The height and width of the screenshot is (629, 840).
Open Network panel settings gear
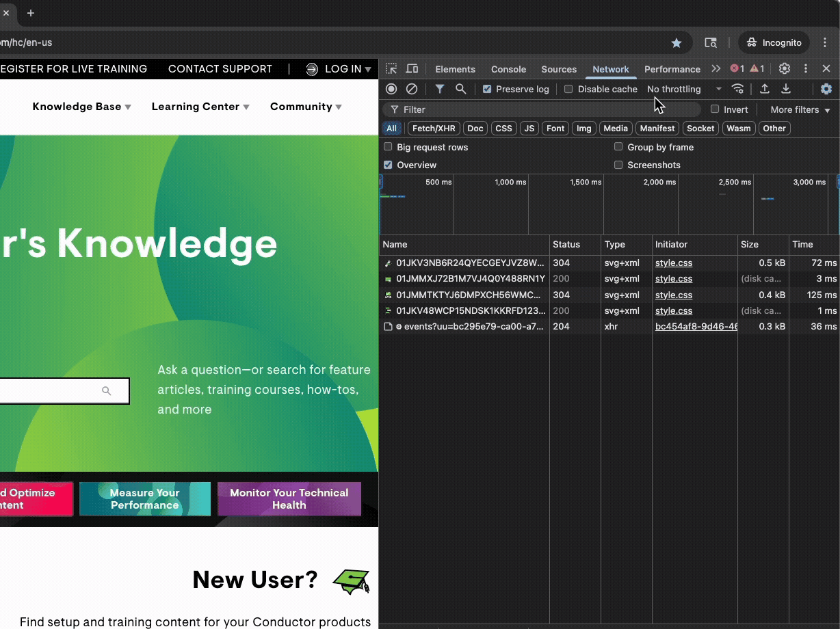(x=826, y=89)
